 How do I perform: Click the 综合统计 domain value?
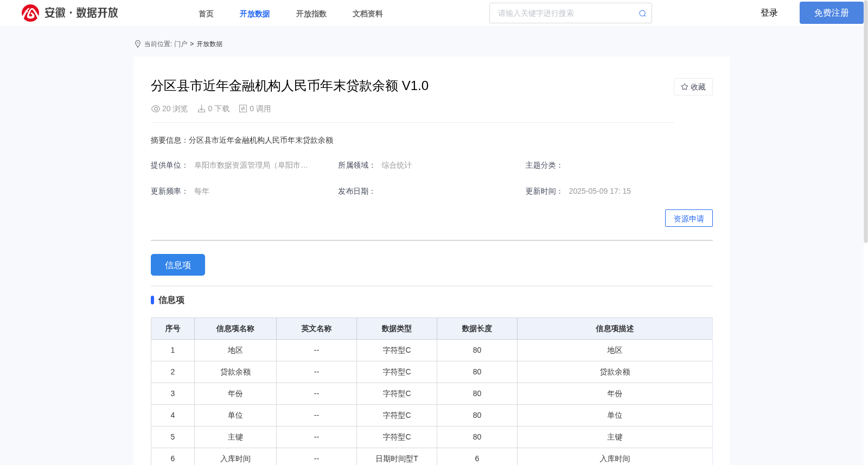point(397,165)
